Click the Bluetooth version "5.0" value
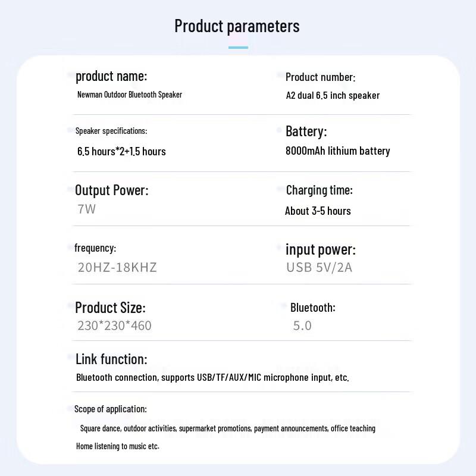Viewport: 476px width, 476px height. 302,325
